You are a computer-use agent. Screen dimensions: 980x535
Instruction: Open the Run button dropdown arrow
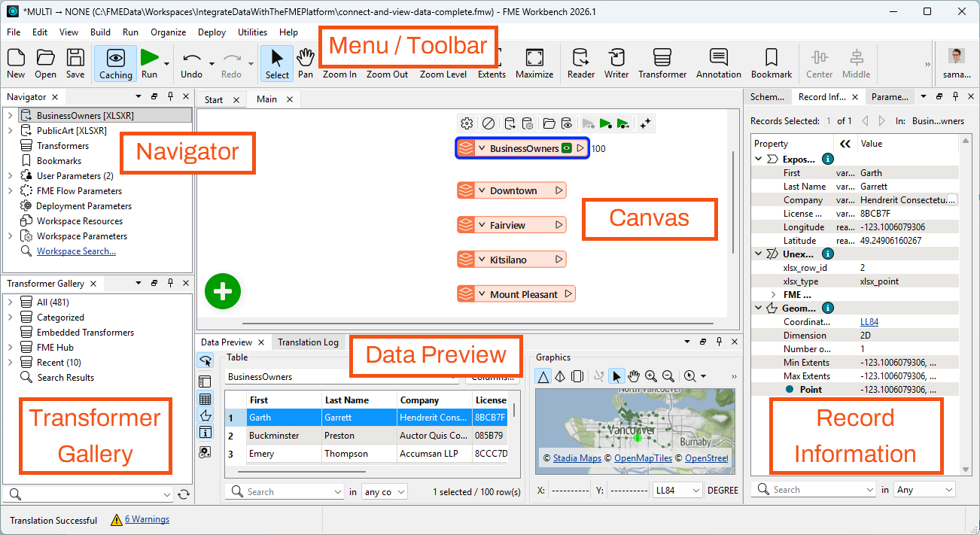(166, 64)
